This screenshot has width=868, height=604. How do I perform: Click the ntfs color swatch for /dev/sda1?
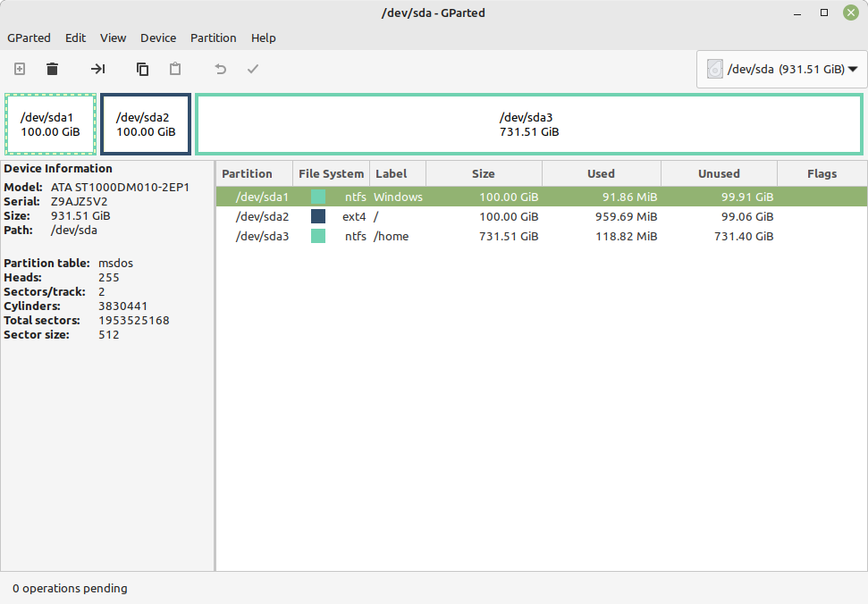(x=318, y=197)
